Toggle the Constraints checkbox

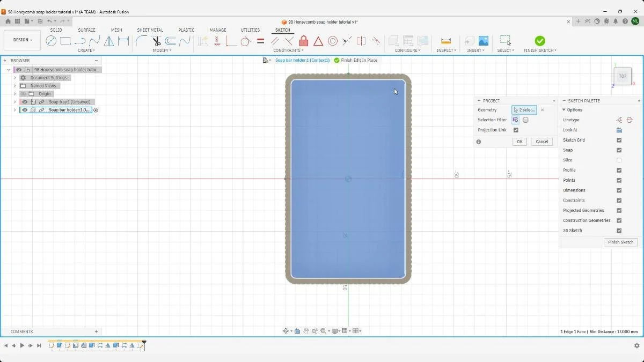point(619,200)
